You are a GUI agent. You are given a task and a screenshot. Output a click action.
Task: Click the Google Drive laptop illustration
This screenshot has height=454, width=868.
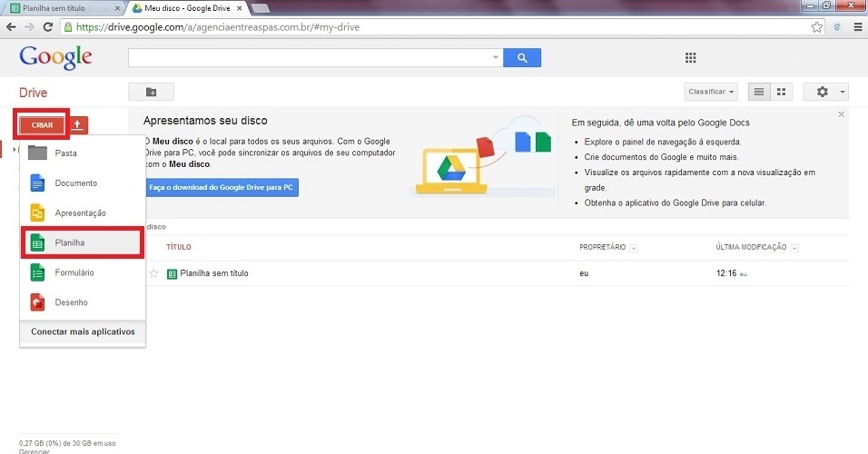point(451,169)
